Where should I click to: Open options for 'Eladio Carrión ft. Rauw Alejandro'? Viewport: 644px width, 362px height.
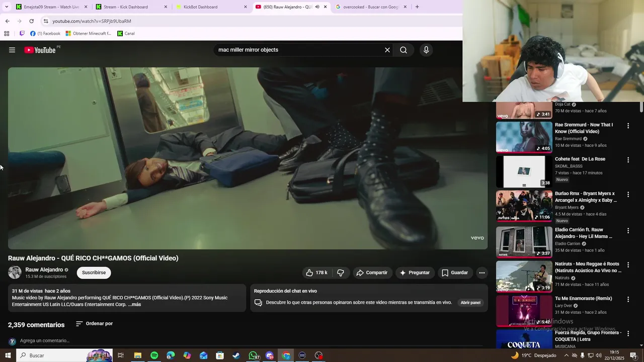tap(628, 231)
